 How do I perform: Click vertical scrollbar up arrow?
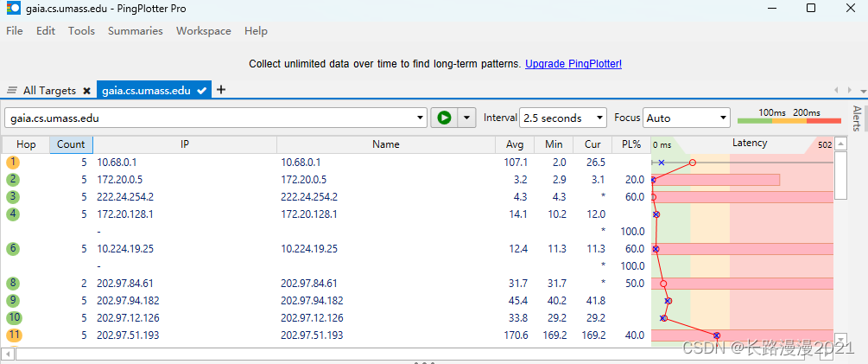[841, 144]
